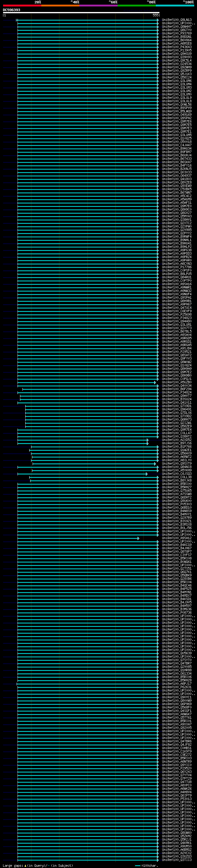The image size is (197, 868).
Task: Select hit label UniRef100_Q9C5L4
Action: 176,60
